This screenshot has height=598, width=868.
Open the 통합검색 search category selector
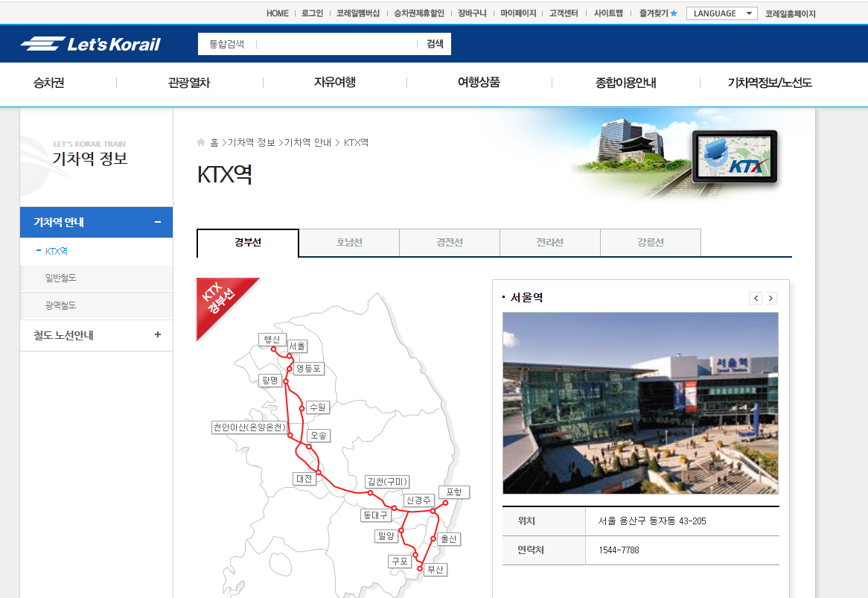(x=227, y=44)
